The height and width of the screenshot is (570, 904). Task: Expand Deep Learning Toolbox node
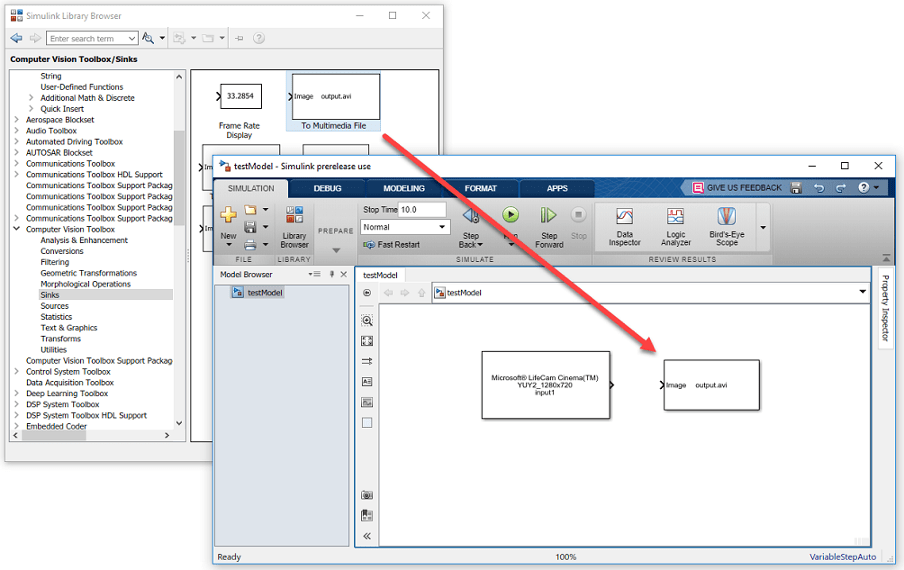(16, 394)
